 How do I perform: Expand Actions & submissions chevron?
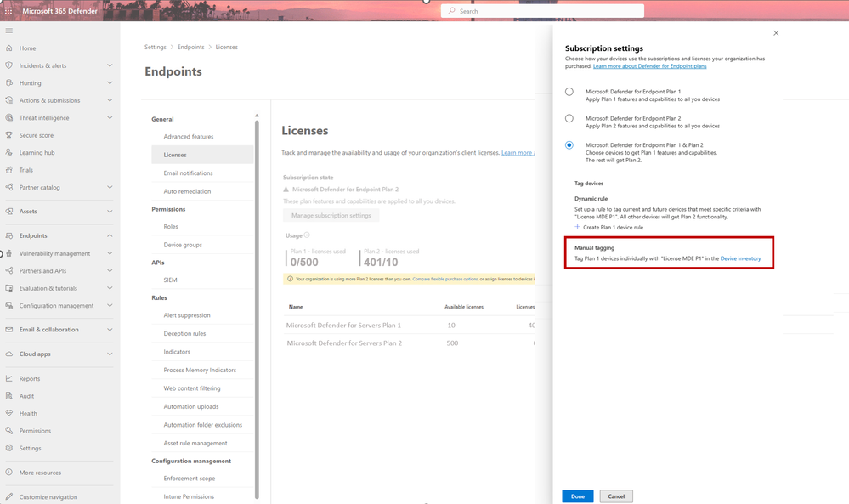(110, 100)
